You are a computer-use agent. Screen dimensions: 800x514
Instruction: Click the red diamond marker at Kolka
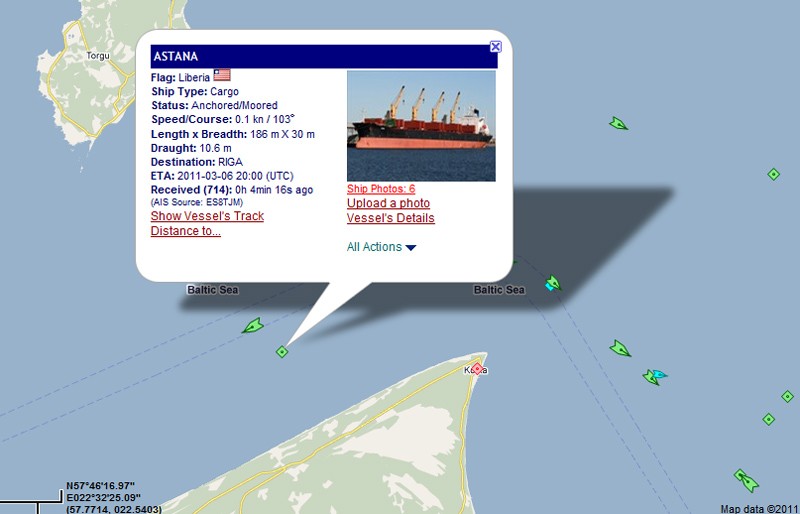(477, 369)
